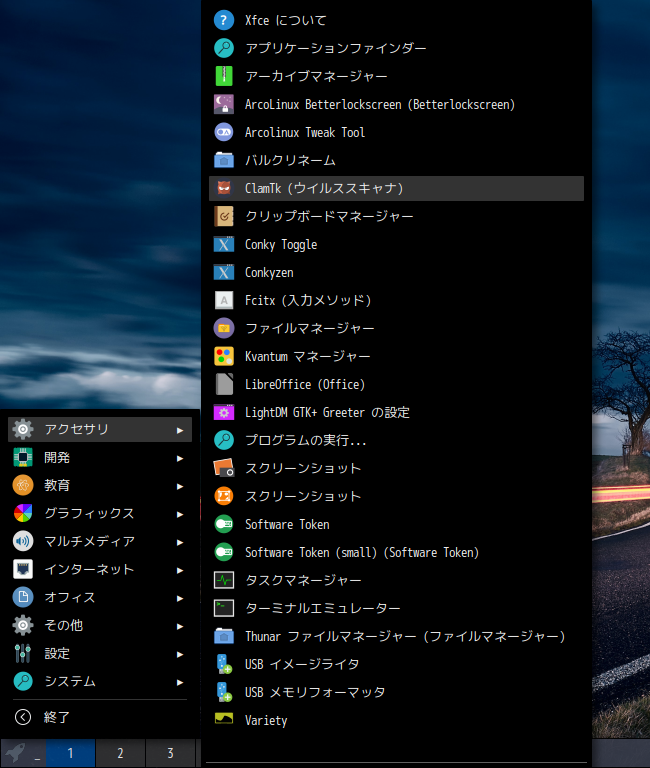Launch Conky Toggle entry text

[x=281, y=244]
